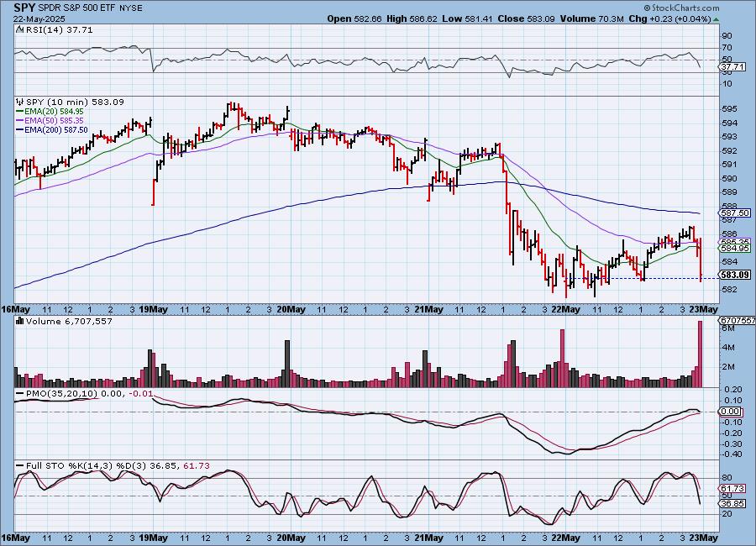Viewport: 756px width, 546px height.
Task: Click the black line marker before Full STO
Action: 20,466
